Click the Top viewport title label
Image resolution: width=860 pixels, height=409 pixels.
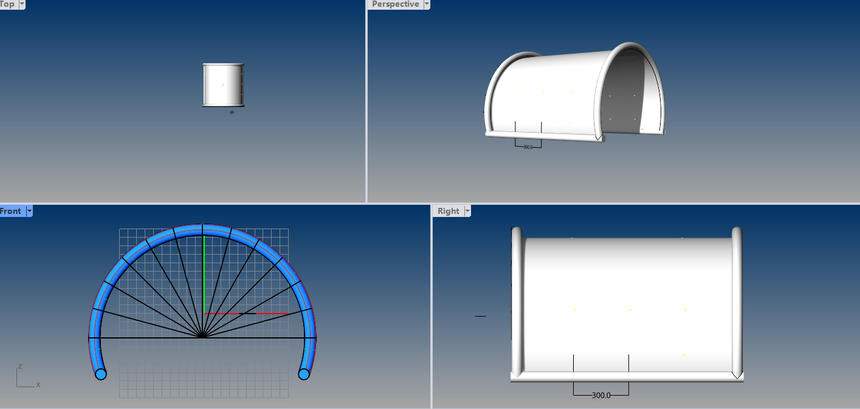tap(8, 5)
